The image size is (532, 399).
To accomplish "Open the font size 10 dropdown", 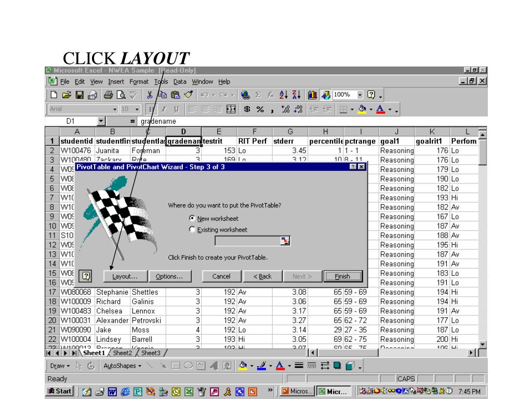I will coord(137,109).
